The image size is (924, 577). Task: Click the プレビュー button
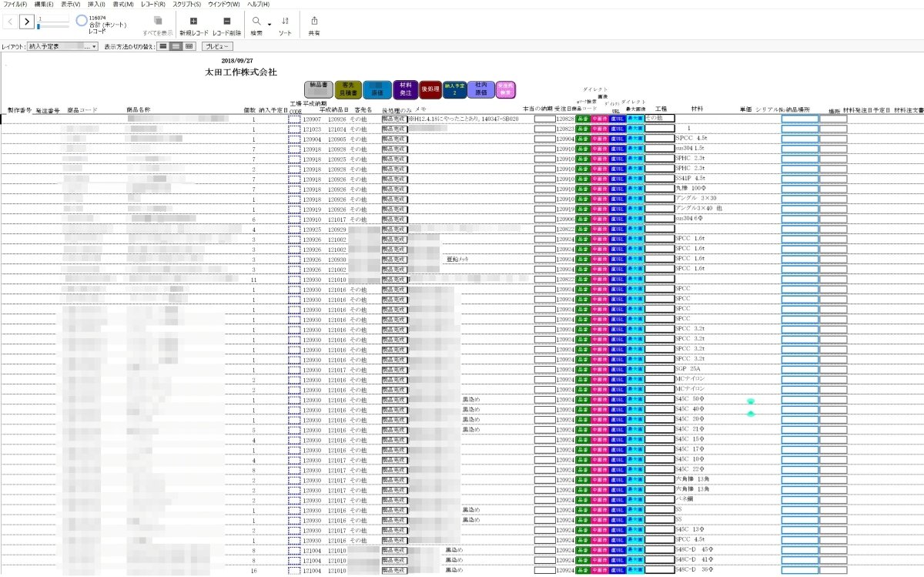[216, 47]
